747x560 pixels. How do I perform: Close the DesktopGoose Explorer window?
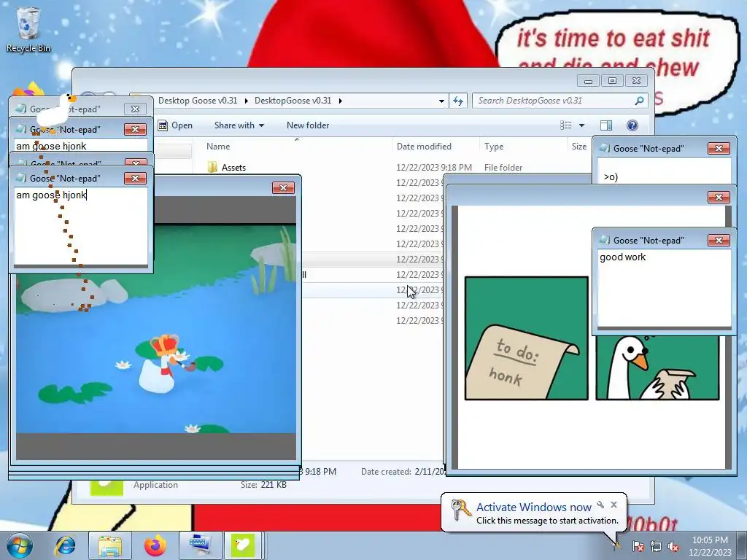636,80
